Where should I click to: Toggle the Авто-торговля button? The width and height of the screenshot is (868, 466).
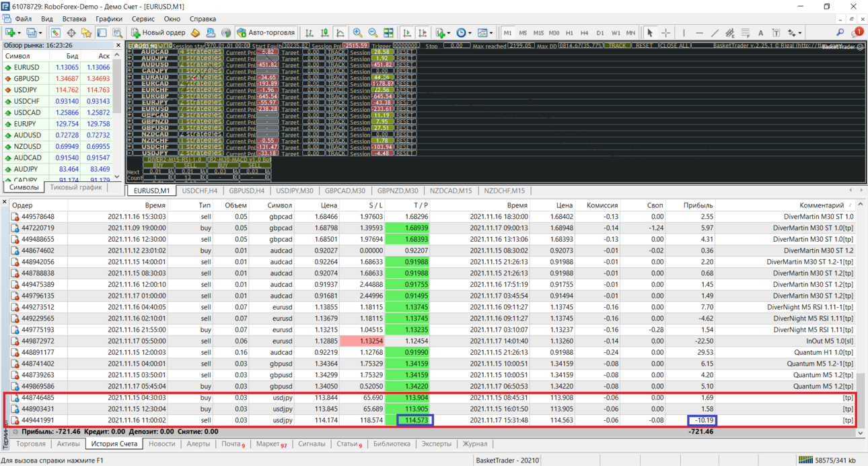coord(266,32)
